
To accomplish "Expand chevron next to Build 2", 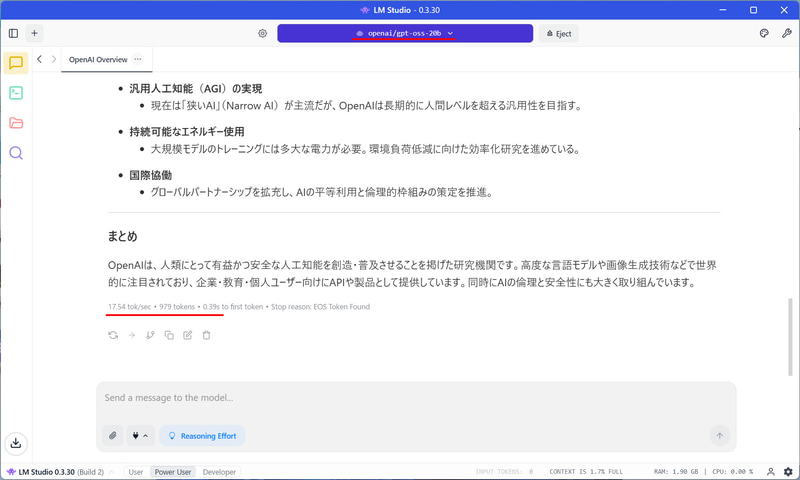I will tap(112, 472).
